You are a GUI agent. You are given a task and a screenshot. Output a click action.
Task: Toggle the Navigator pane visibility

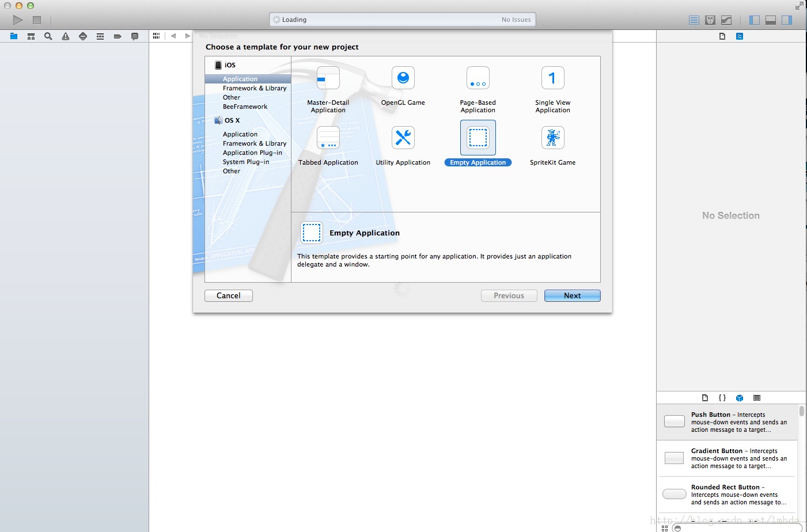click(x=755, y=20)
